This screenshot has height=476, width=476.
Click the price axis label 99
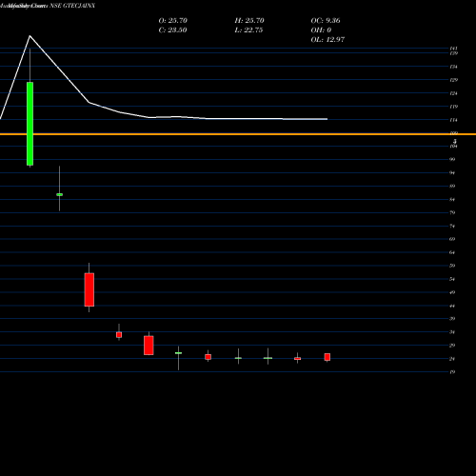coord(452,159)
